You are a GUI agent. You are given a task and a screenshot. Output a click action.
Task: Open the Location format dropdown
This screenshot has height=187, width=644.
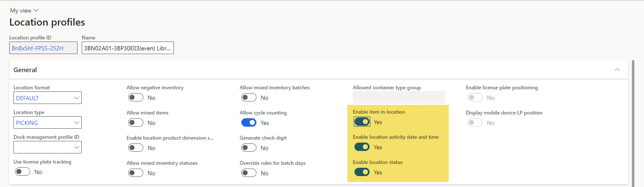click(47, 98)
